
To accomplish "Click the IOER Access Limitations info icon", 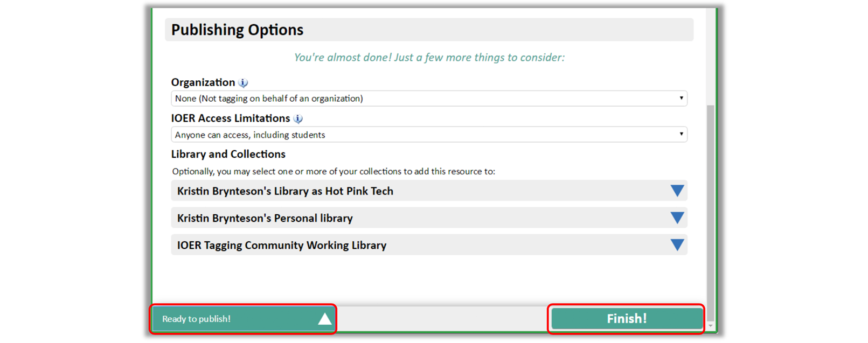I will (x=298, y=118).
